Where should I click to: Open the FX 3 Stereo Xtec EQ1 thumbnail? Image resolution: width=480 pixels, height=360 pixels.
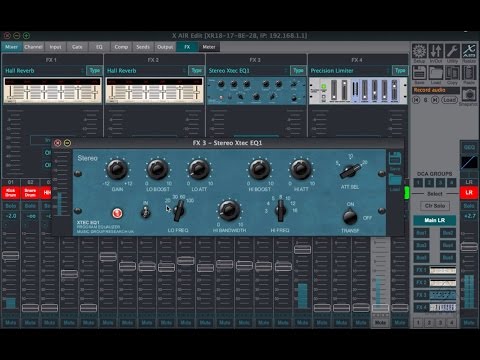click(x=256, y=91)
